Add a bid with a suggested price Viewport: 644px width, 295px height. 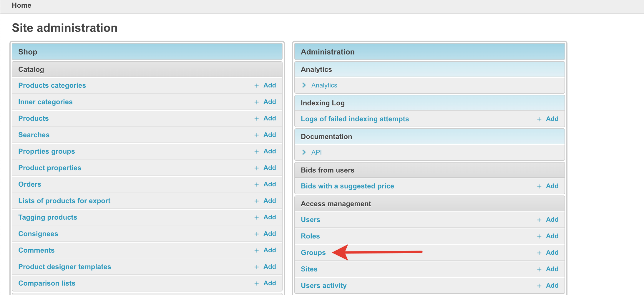pyautogui.click(x=552, y=186)
